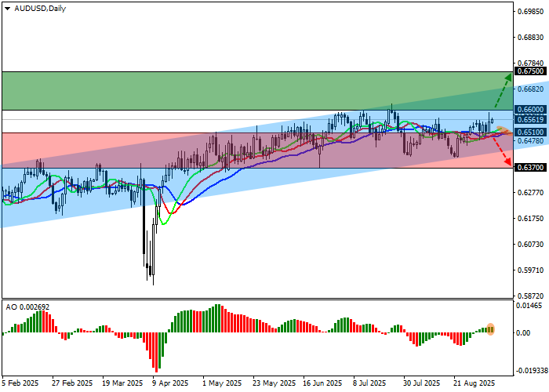Click the 0.66820 price scale value
The width and height of the screenshot is (549, 392).
531,89
